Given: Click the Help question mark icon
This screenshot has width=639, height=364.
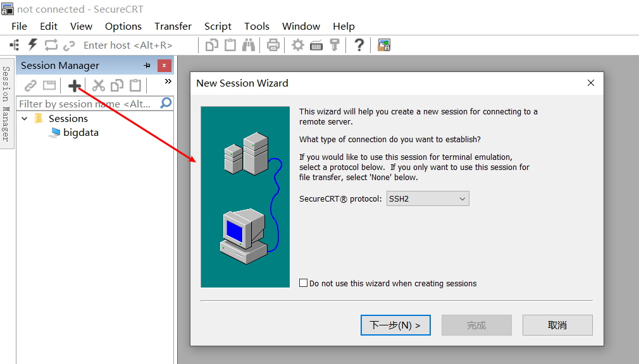Looking at the screenshot, I should (359, 45).
